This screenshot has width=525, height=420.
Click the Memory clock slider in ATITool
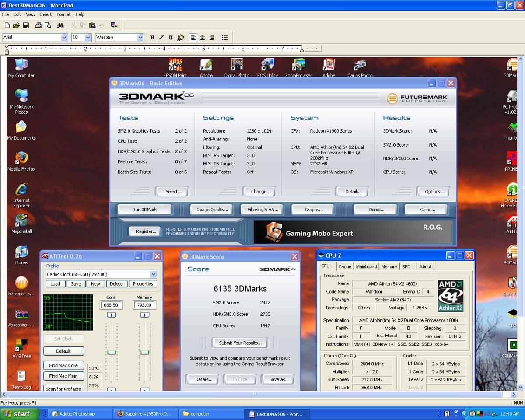tap(145, 352)
